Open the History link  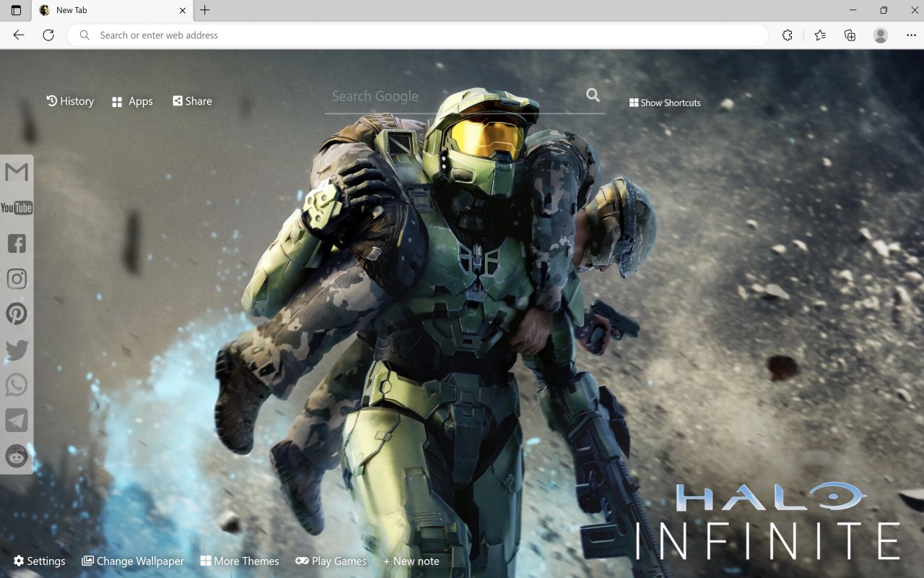click(70, 101)
